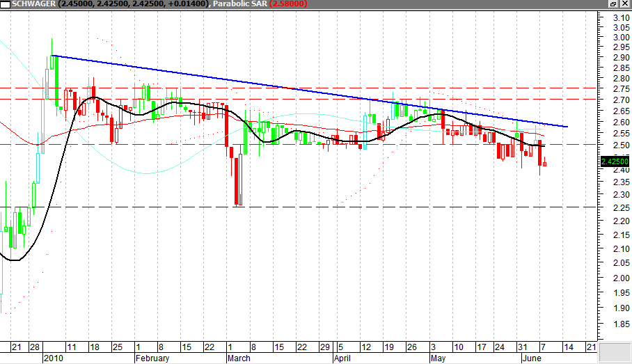Click the June month label on the time axis

(x=532, y=358)
